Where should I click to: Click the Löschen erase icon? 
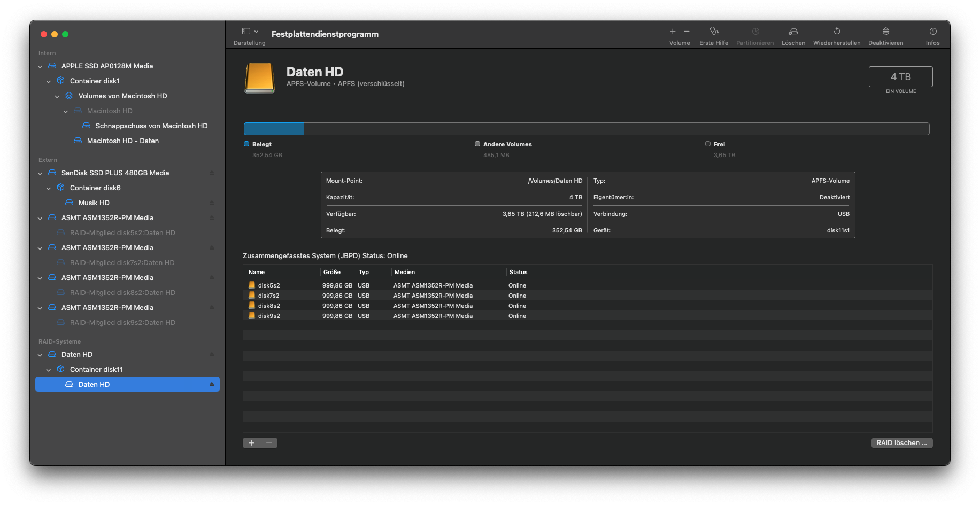point(793,32)
